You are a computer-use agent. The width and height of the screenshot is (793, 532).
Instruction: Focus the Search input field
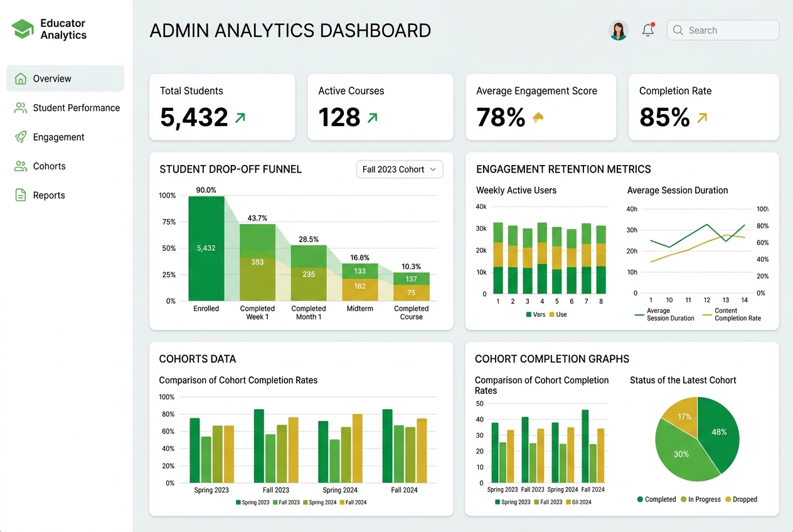723,30
